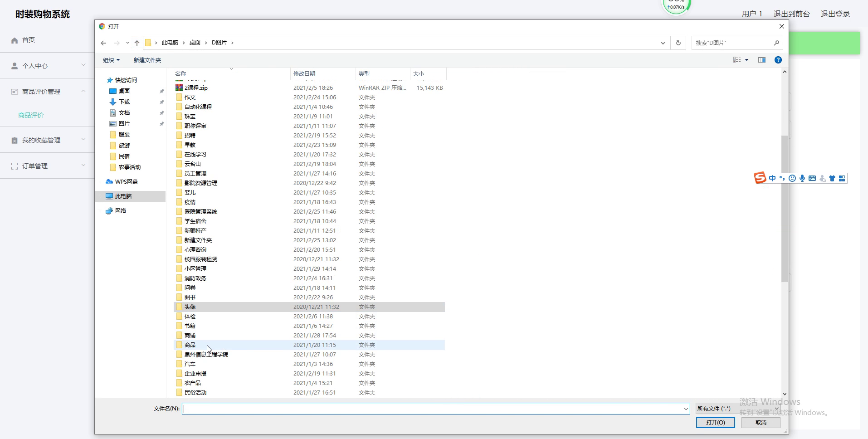868x439 pixels.
Task: Click 首页 home icon in sidebar
Action: pyautogui.click(x=15, y=40)
